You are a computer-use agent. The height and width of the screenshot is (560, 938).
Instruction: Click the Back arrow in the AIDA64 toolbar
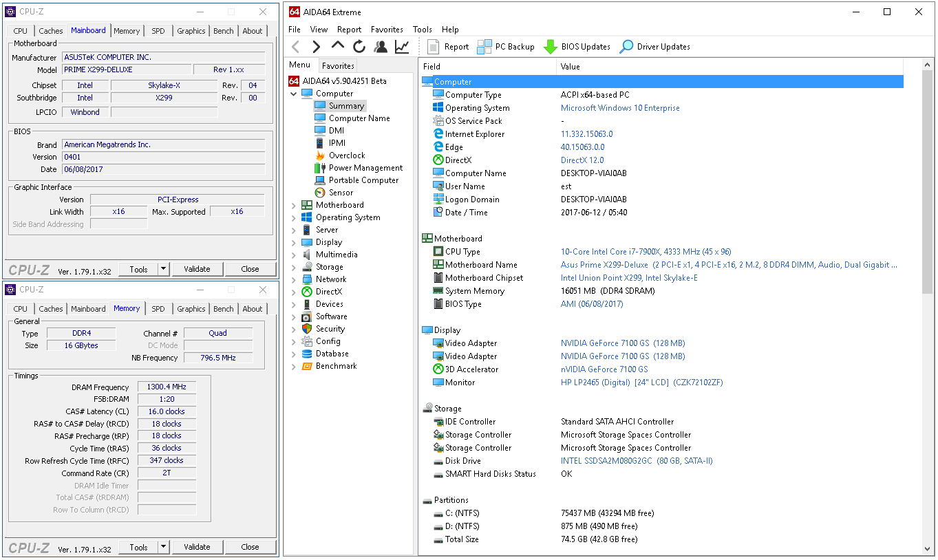tap(296, 47)
